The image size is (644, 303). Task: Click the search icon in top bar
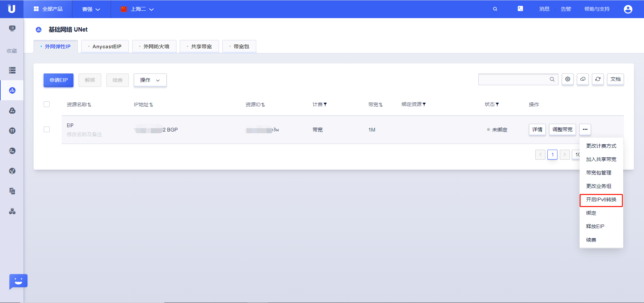tap(495, 9)
